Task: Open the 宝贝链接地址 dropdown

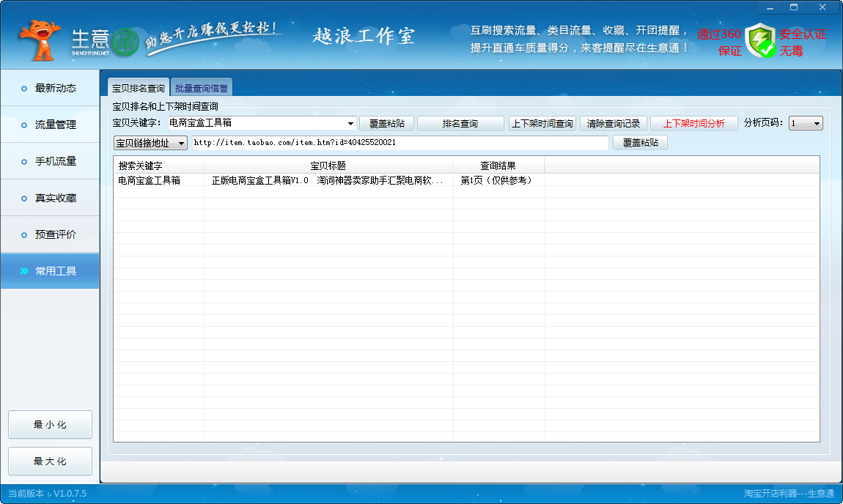Action: click(x=150, y=143)
